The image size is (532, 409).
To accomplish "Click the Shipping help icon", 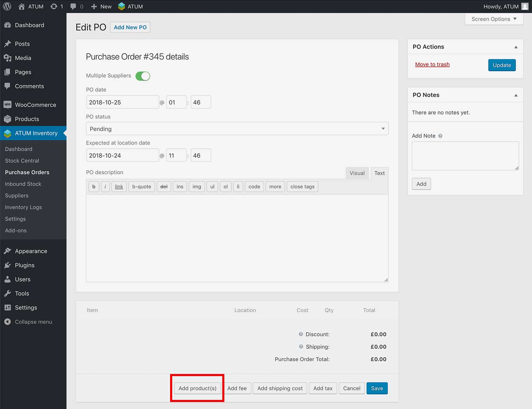I will coord(301,347).
